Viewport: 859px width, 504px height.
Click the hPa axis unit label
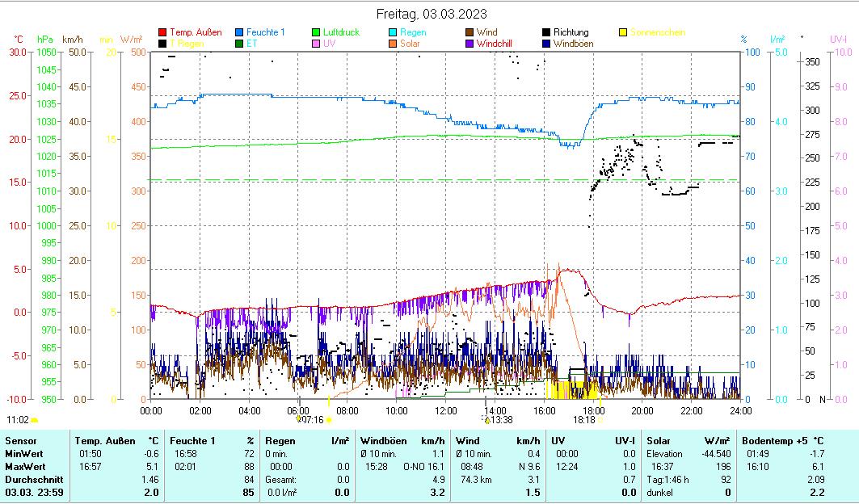(x=45, y=40)
